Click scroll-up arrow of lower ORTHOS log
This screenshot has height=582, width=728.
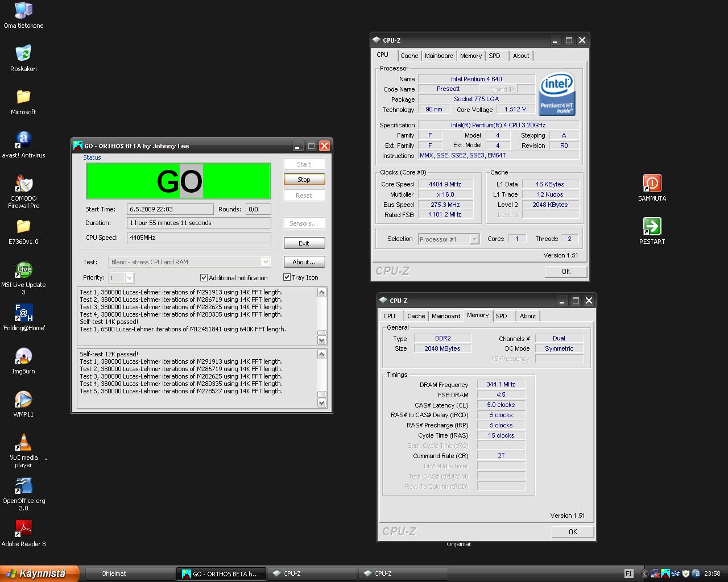[x=322, y=355]
